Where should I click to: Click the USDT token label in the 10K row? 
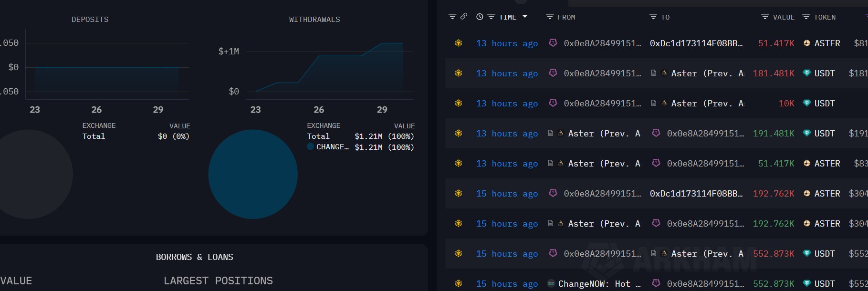[x=825, y=104]
